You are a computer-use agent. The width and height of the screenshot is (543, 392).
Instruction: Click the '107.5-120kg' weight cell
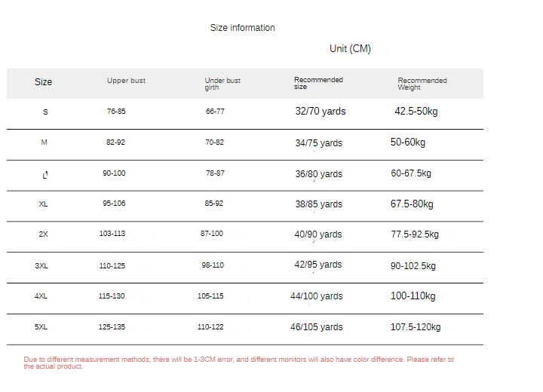point(416,327)
